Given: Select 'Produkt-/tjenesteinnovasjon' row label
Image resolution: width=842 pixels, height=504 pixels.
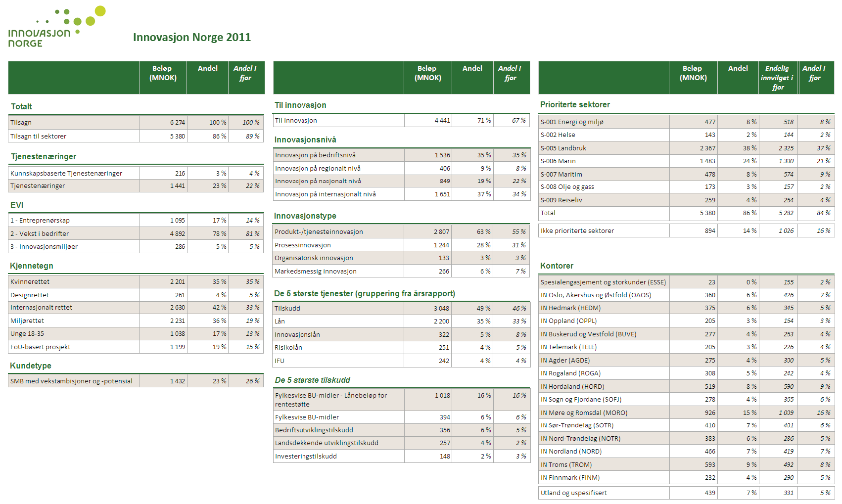Looking at the screenshot, I should pyautogui.click(x=319, y=231).
